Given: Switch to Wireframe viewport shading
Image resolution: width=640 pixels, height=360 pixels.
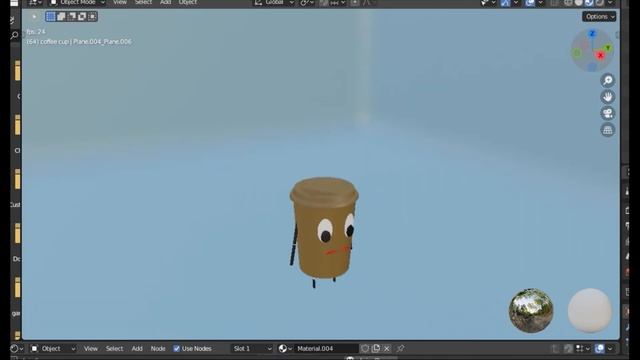Looking at the screenshot, I should point(568,3).
